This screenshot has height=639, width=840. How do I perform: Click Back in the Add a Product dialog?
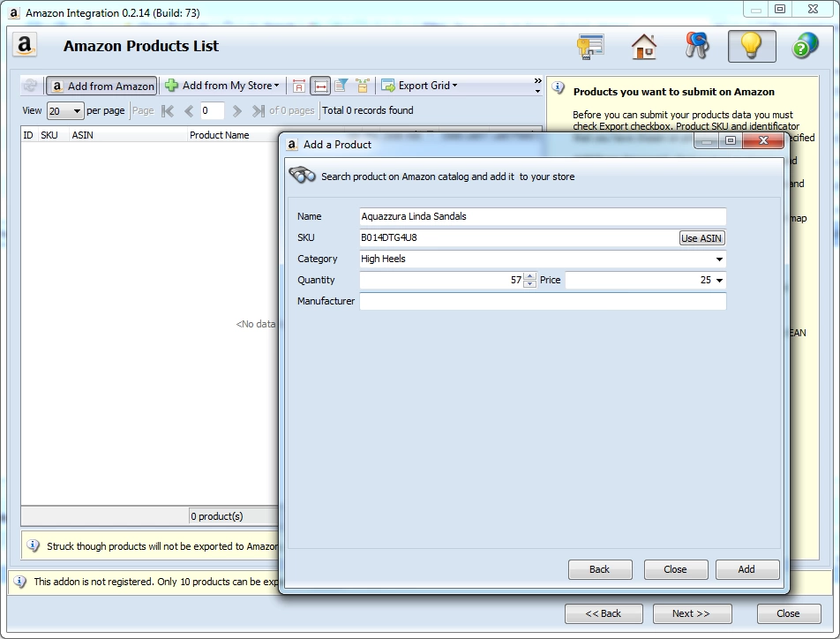point(600,569)
